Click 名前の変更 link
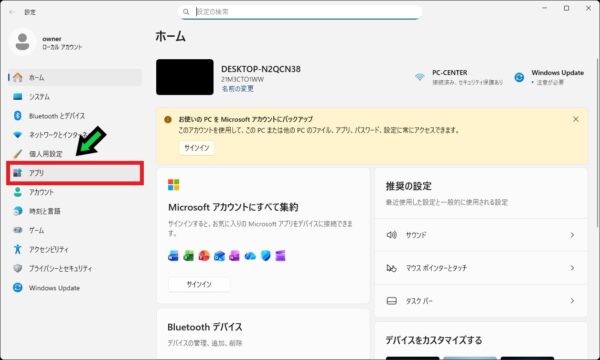This screenshot has height=360, width=600. tap(238, 89)
